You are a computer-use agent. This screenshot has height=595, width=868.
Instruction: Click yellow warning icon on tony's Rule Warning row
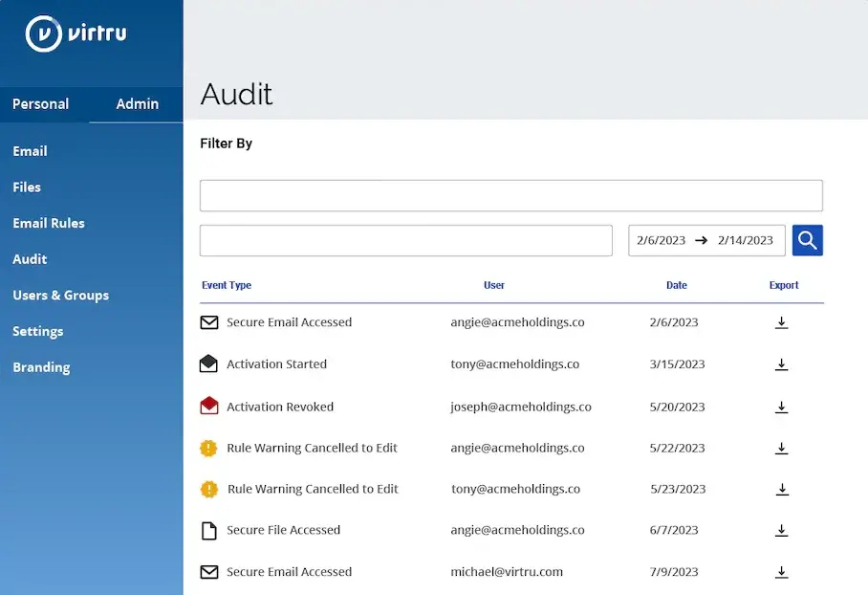click(x=209, y=489)
